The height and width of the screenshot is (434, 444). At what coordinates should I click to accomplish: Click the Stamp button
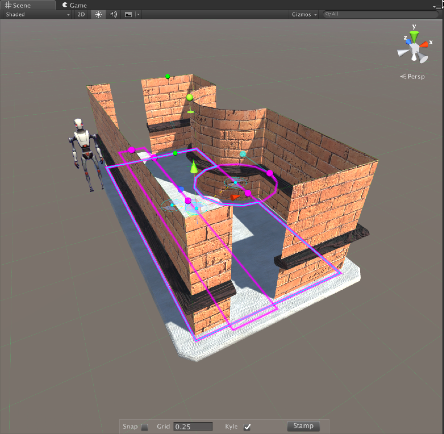303,426
